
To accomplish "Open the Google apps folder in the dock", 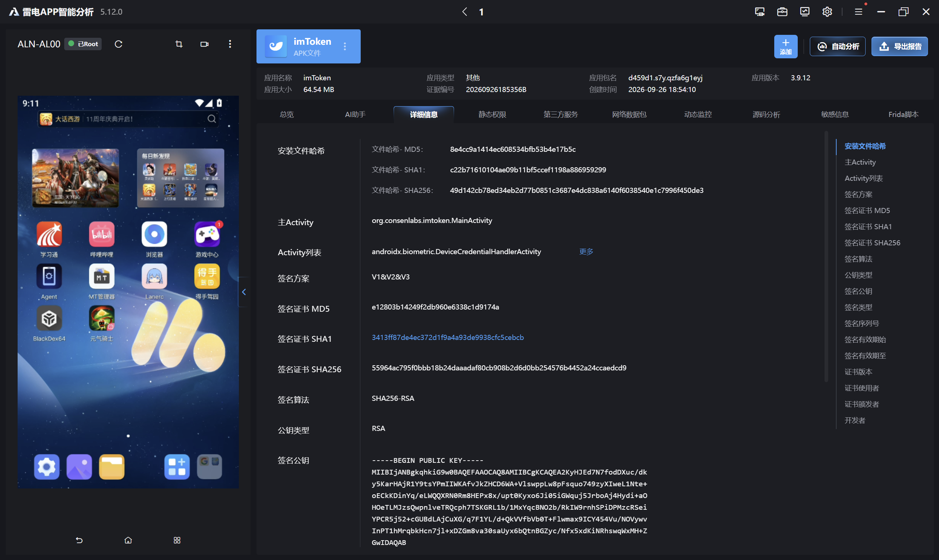I will (x=210, y=467).
